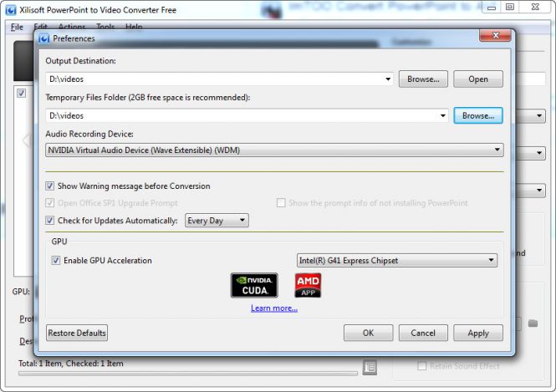Screen dimensions: 556x392
Task: Minimize the Xilisoft main window
Action: click(492, 8)
